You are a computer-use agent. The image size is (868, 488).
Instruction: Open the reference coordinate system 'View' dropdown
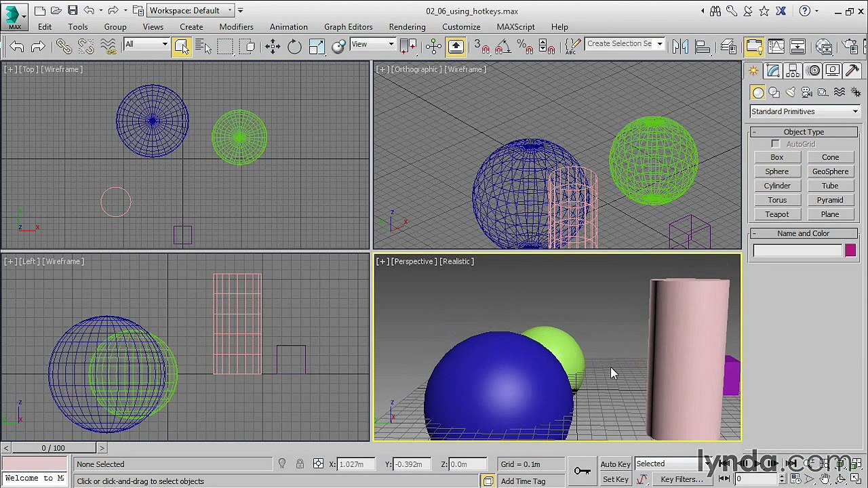[372, 44]
